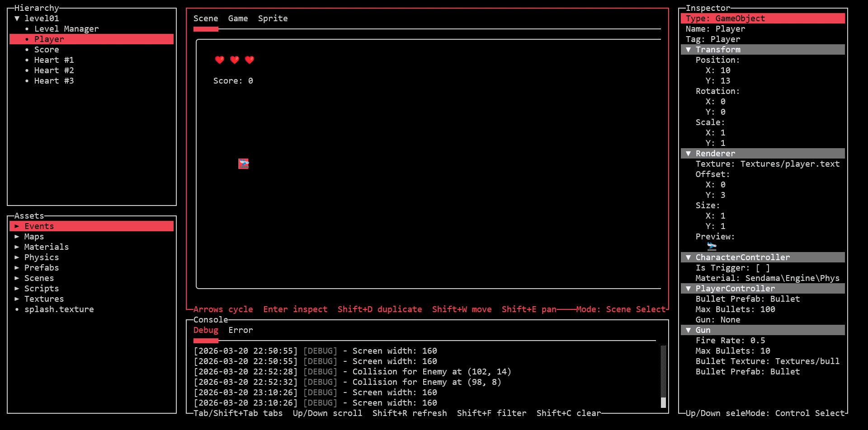Click the red progress bar under the Debug tab
The image size is (868, 430).
click(x=206, y=341)
